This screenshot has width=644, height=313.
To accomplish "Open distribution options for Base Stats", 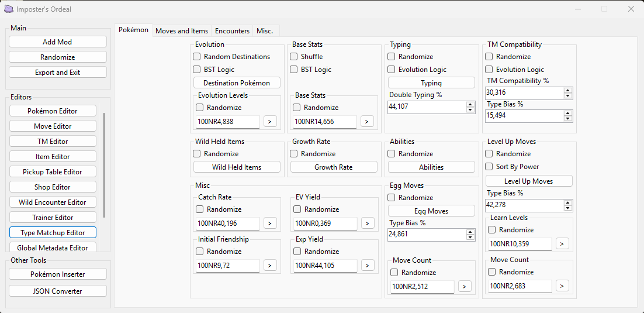I will pyautogui.click(x=367, y=121).
